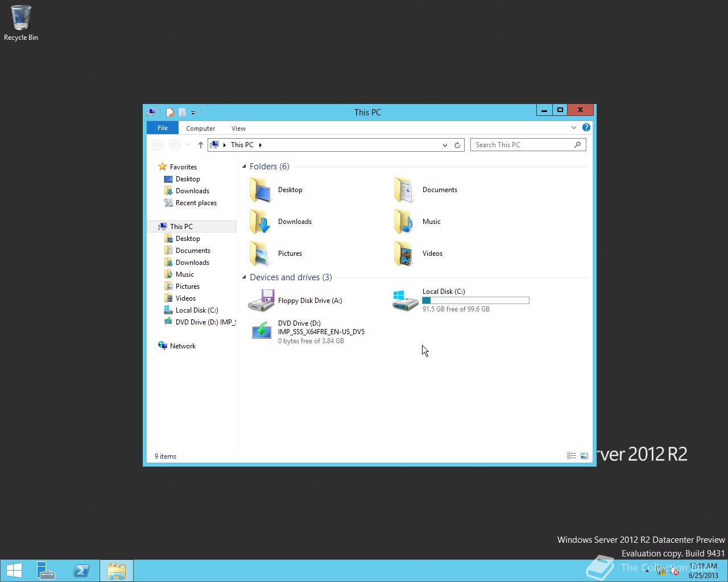Click the Properties quick access toolbar icon
The width and height of the screenshot is (728, 582).
169,112
